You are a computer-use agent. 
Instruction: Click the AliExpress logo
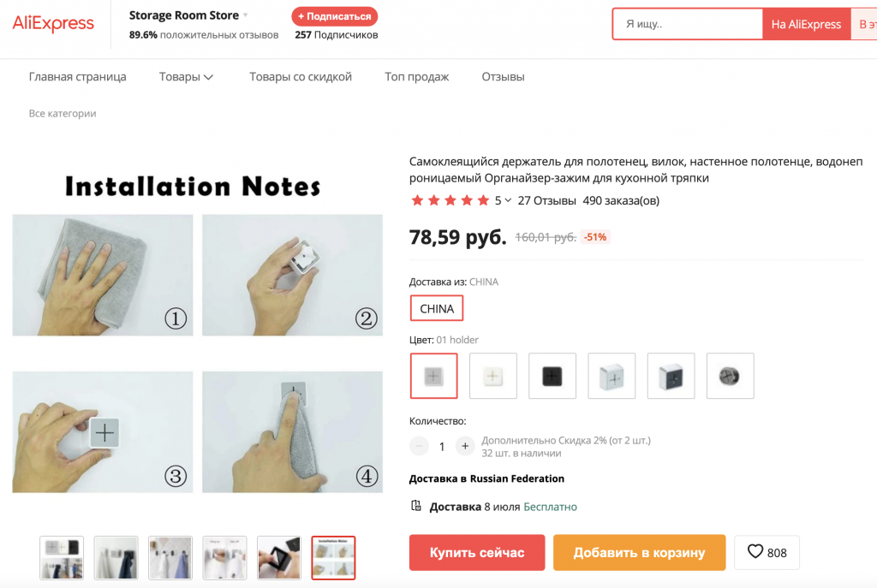[x=53, y=24]
